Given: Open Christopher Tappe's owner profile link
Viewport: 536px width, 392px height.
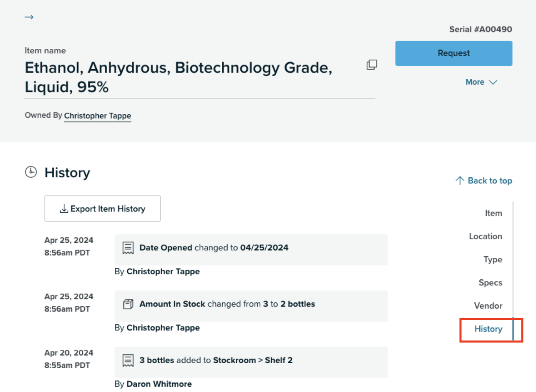Looking at the screenshot, I should click(x=97, y=116).
